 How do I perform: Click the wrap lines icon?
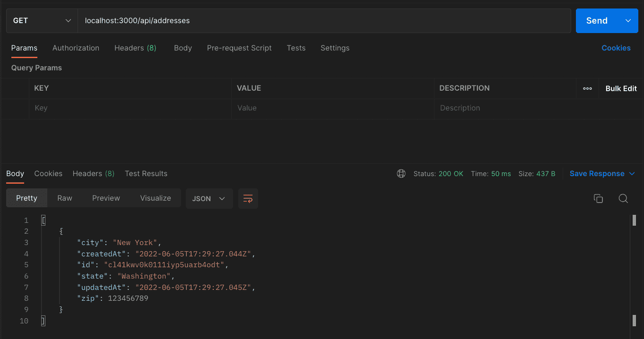point(248,198)
